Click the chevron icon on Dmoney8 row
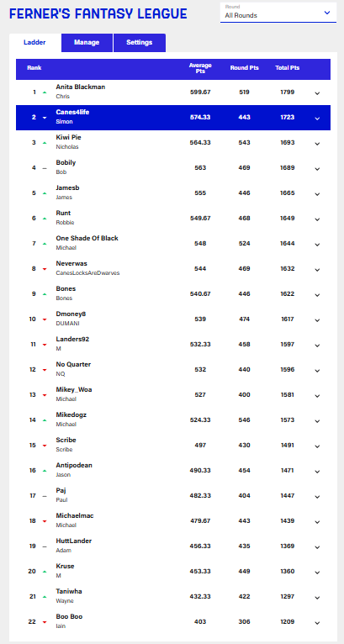 pos(317,320)
